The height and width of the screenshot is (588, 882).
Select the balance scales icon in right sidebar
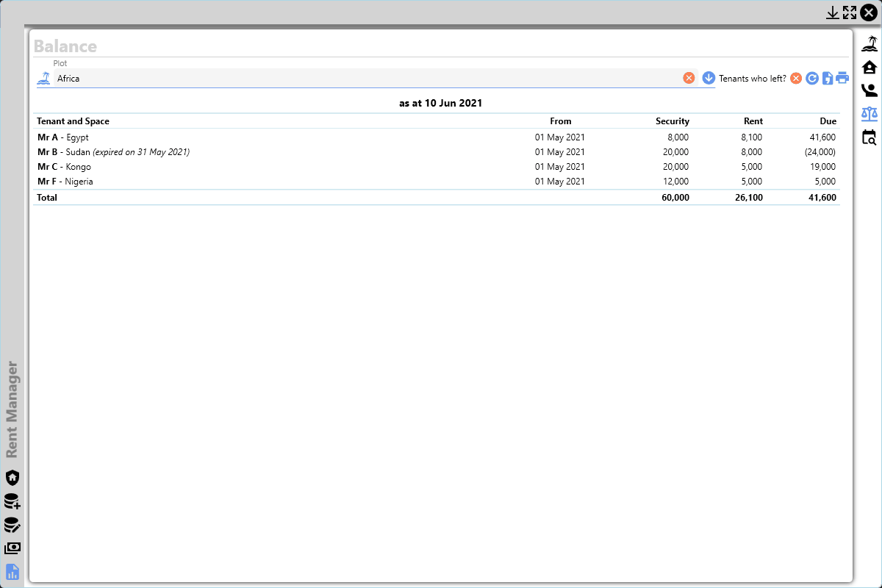pyautogui.click(x=870, y=114)
